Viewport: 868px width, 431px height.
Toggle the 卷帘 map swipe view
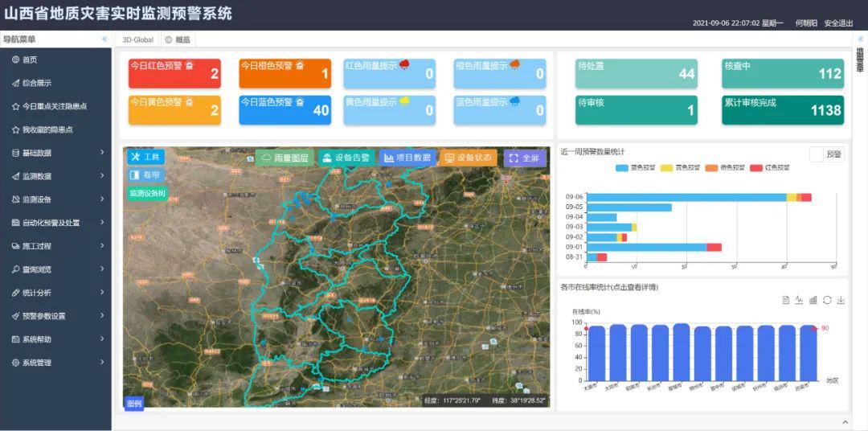click(x=145, y=174)
